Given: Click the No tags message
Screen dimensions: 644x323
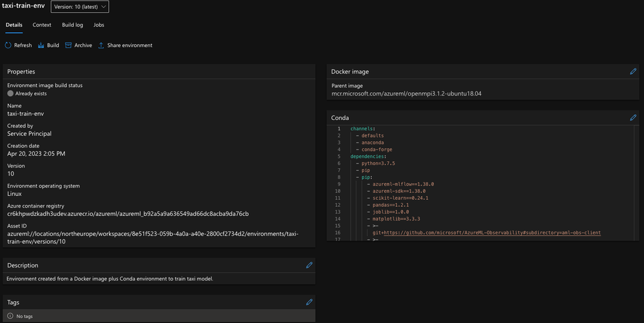Looking at the screenshot, I should pos(24,317).
